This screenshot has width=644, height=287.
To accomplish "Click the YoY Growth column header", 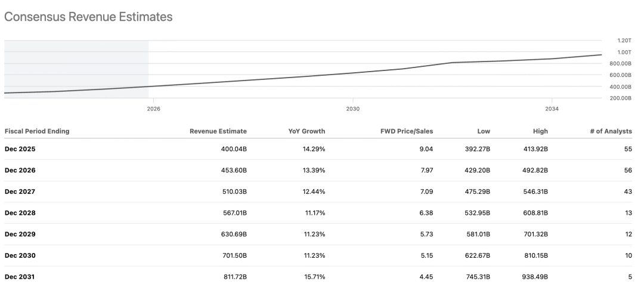I will (306, 131).
